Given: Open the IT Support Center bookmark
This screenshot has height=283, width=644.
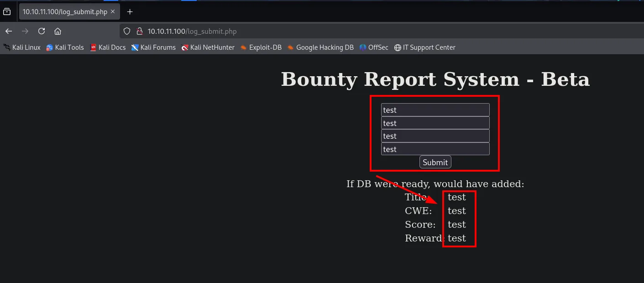Looking at the screenshot, I should point(425,47).
